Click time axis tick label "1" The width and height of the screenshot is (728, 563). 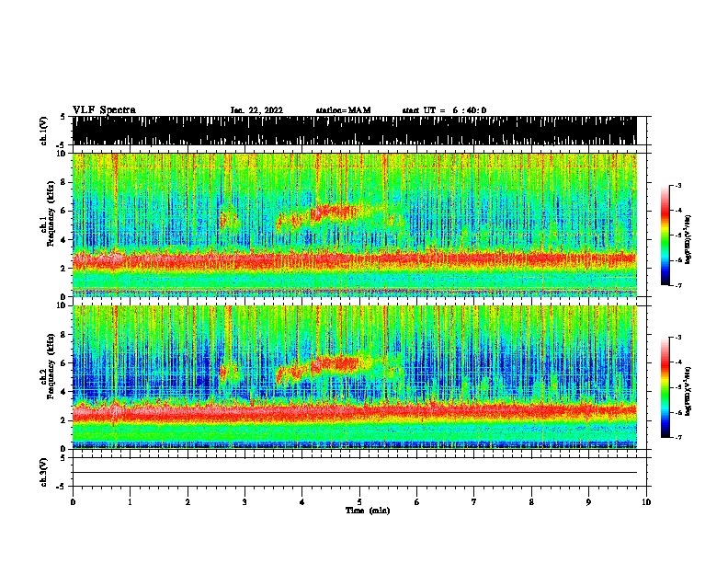coord(130,502)
